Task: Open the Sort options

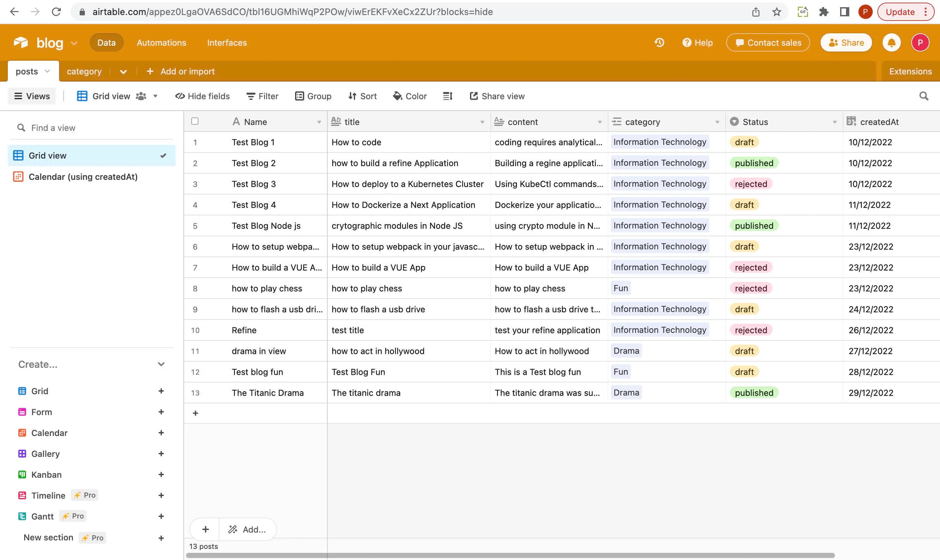Action: (x=362, y=96)
